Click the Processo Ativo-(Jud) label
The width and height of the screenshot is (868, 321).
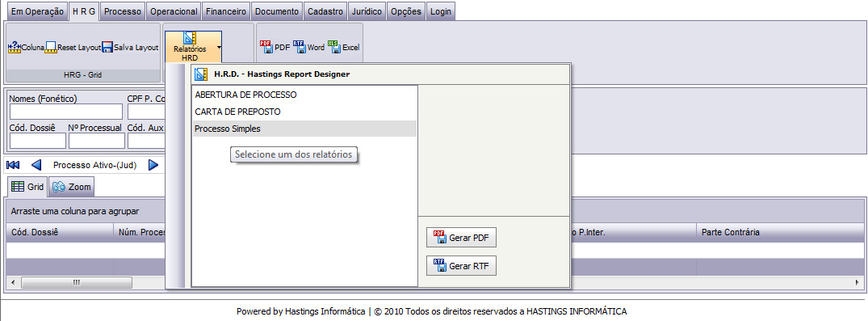coord(94,165)
